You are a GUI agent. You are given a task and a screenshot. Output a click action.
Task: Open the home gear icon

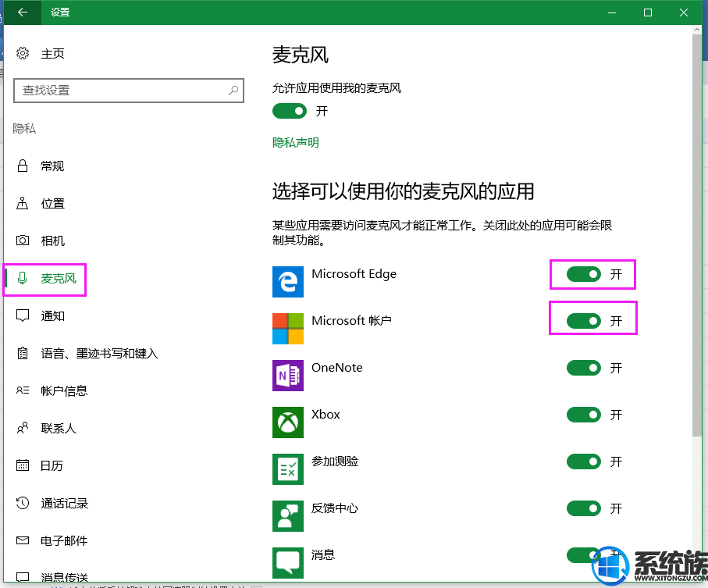pyautogui.click(x=23, y=53)
